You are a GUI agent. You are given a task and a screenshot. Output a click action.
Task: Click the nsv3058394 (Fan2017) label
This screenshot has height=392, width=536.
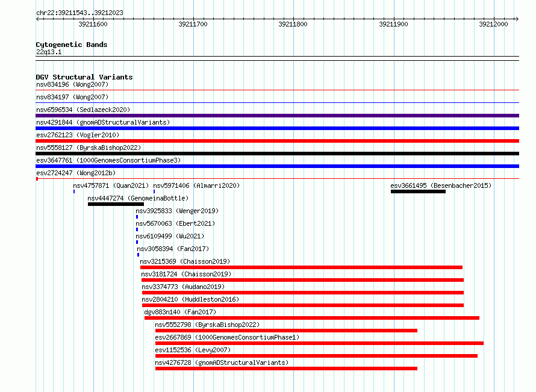(173, 249)
